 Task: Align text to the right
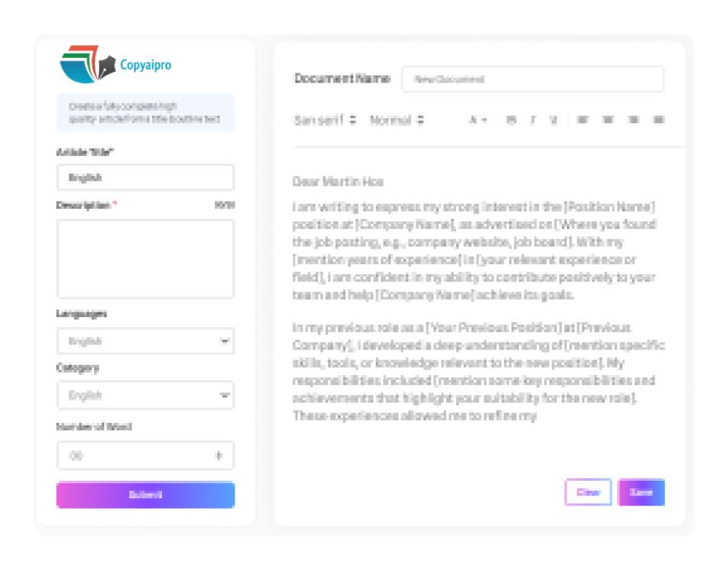tap(634, 121)
